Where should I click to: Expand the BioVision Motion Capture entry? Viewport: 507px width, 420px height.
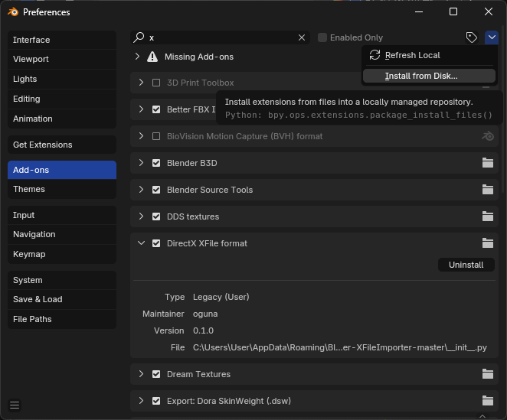click(141, 136)
